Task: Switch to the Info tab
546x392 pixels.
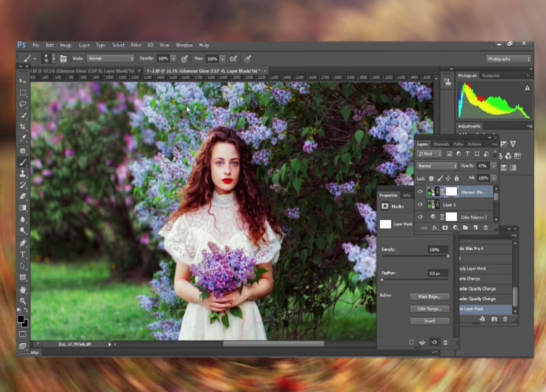Action: click(x=407, y=195)
